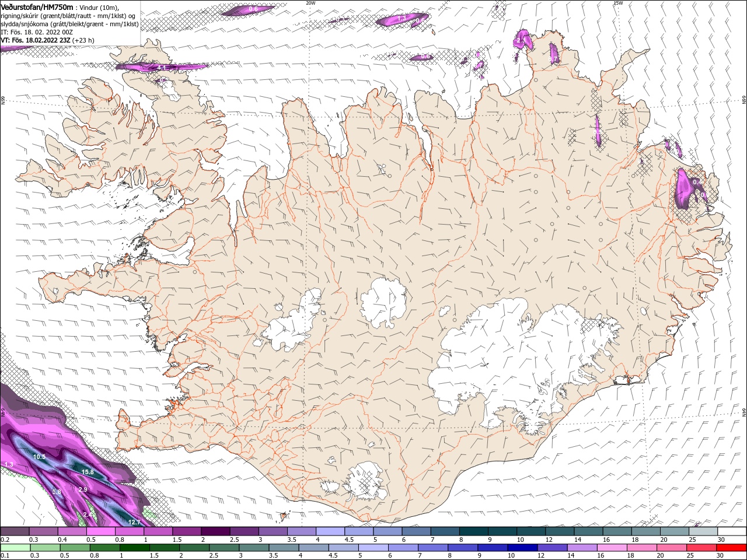
Task: Click the rigning/skúrir legend description line
Action: 67,15
